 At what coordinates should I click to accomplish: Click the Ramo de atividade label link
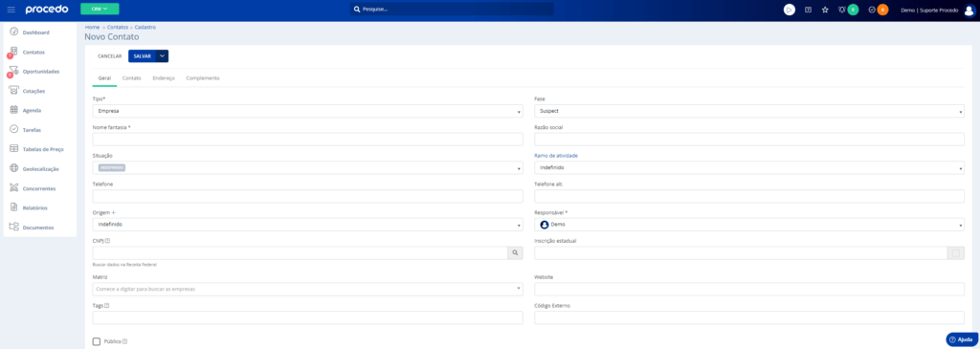(556, 156)
